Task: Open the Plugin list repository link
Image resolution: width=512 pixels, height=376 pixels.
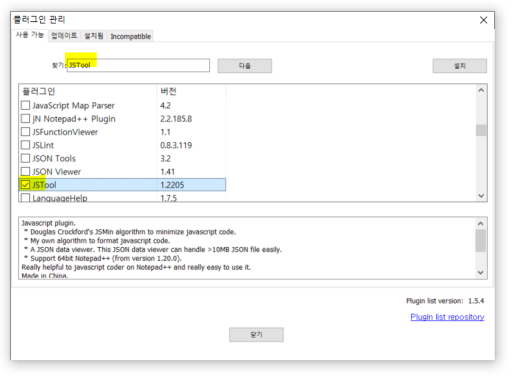Action: point(447,317)
